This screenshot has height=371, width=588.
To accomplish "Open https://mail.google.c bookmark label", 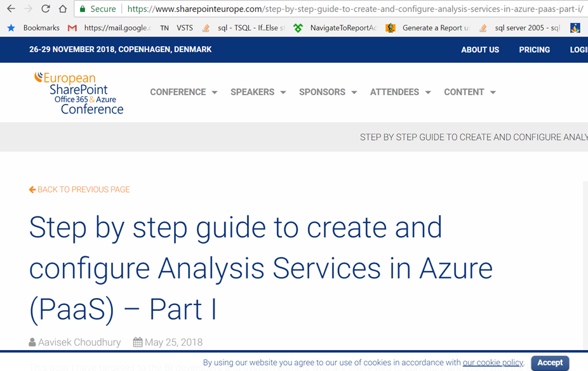I will (117, 28).
